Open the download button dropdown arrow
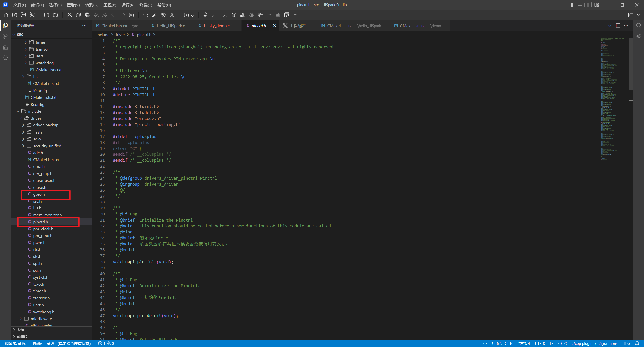Image resolution: width=644 pixels, height=347 pixels. (x=193, y=16)
